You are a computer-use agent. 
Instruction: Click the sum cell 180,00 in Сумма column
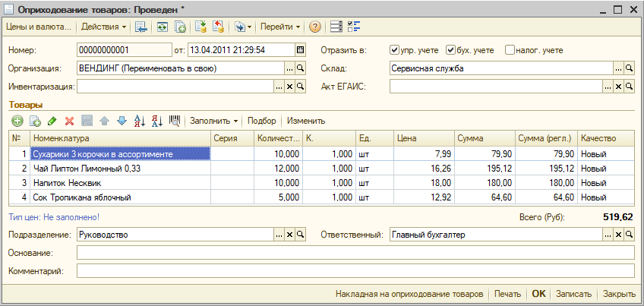point(485,183)
